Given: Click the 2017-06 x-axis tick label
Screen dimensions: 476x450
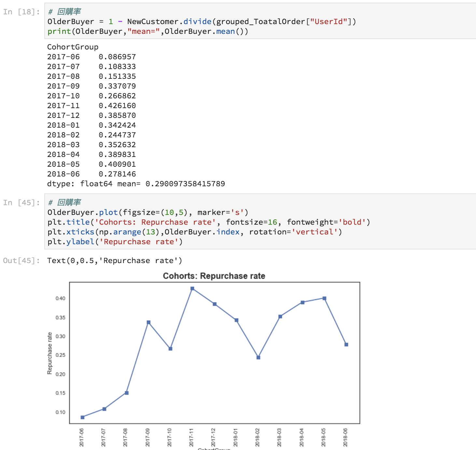Looking at the screenshot, I should click(x=81, y=437).
